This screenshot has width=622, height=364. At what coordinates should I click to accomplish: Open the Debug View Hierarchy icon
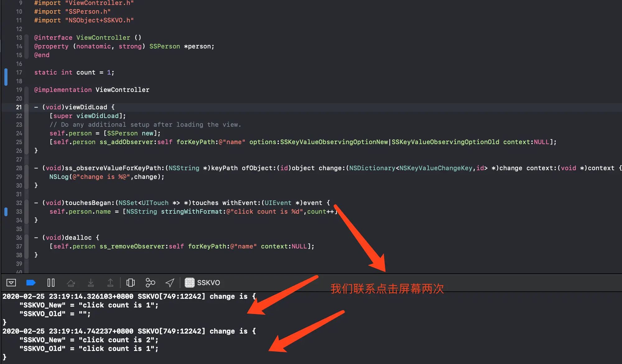131,283
